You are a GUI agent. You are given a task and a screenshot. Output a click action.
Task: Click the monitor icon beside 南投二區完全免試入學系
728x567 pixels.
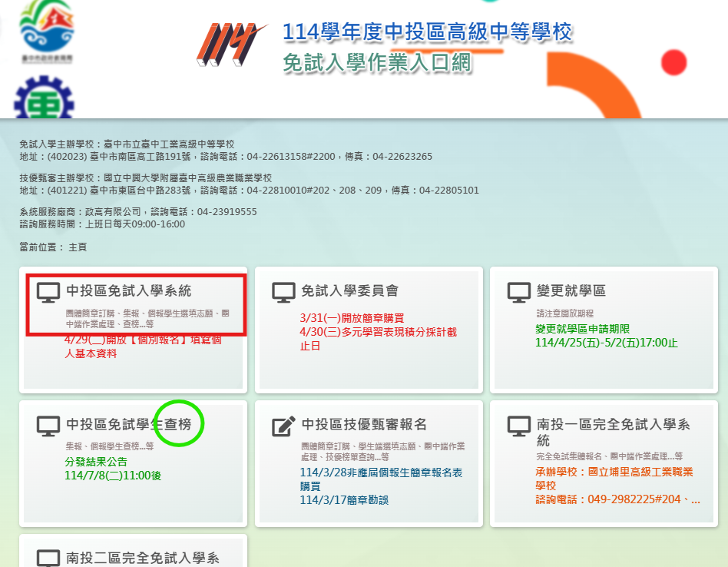tap(48, 559)
